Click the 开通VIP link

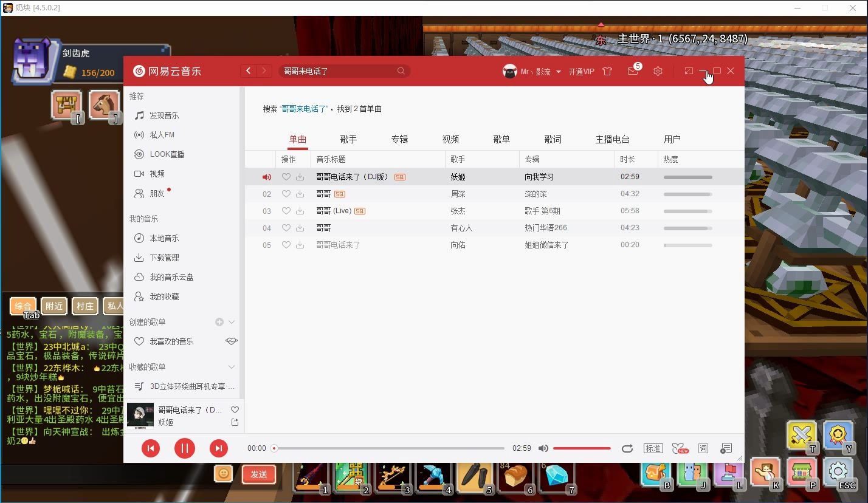pyautogui.click(x=581, y=72)
